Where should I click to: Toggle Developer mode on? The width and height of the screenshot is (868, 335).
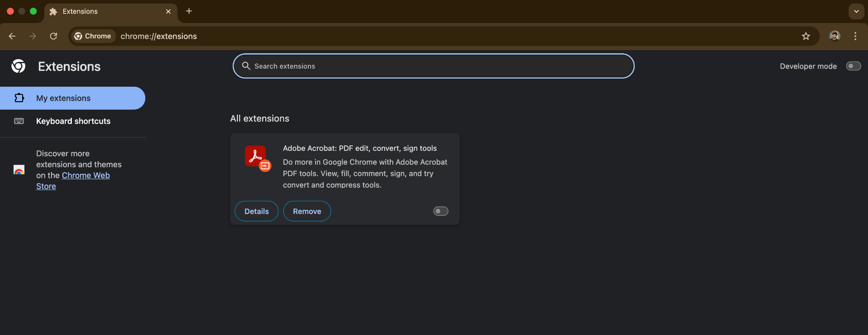854,66
